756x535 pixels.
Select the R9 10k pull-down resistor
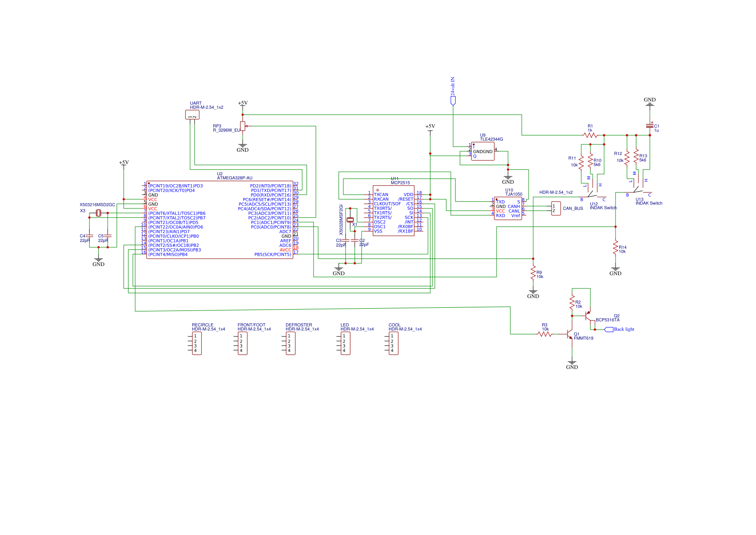coord(533,273)
